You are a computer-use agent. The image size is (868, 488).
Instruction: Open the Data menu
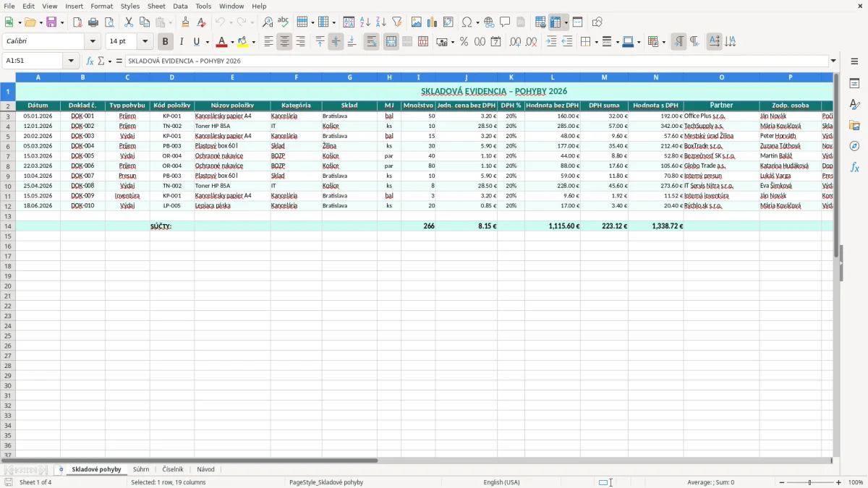point(180,6)
